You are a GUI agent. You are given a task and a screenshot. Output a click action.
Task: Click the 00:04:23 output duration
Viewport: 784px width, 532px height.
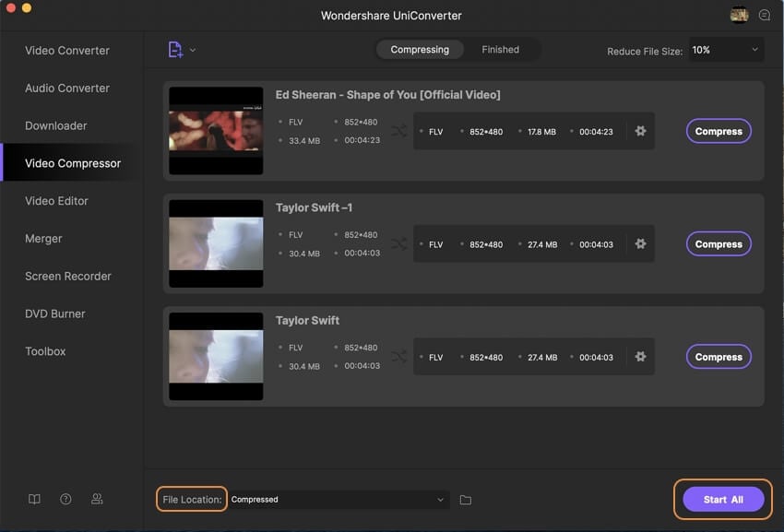click(596, 132)
